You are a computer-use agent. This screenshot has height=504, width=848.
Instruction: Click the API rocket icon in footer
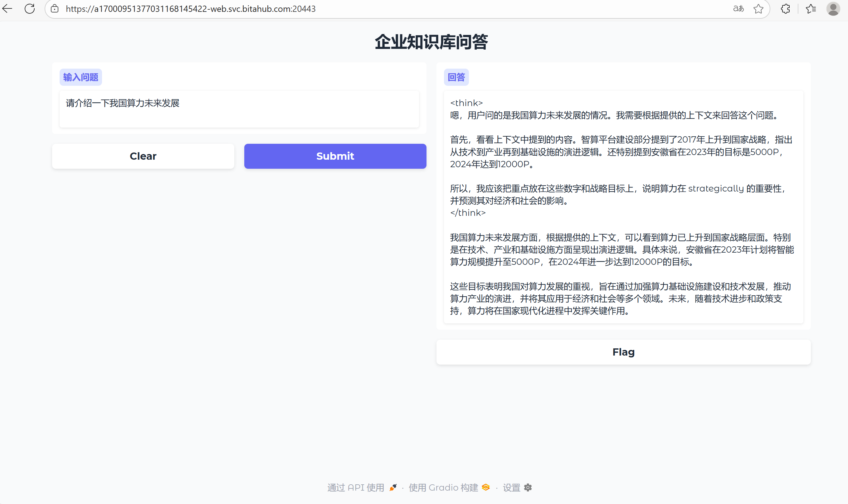[x=393, y=487]
